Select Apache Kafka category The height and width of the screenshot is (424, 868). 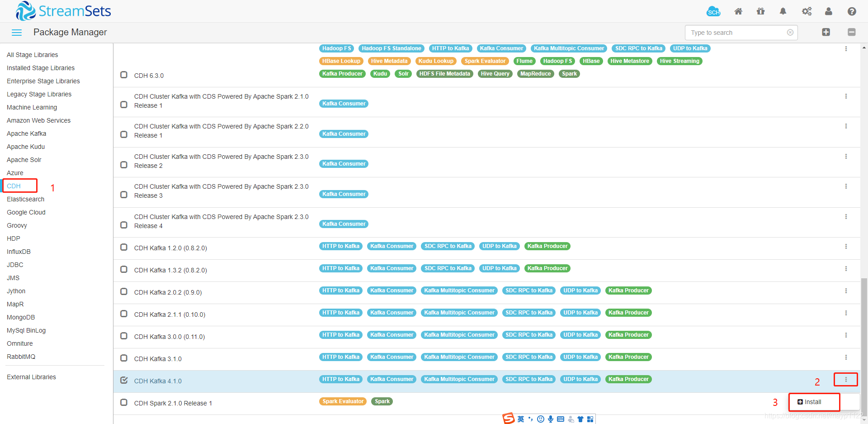[26, 133]
